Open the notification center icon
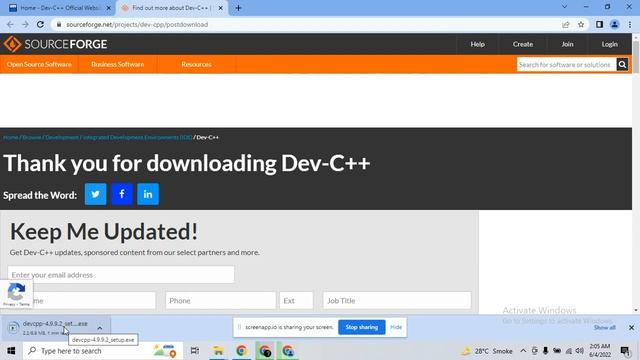Screen dimensions: 640x360 624,351
